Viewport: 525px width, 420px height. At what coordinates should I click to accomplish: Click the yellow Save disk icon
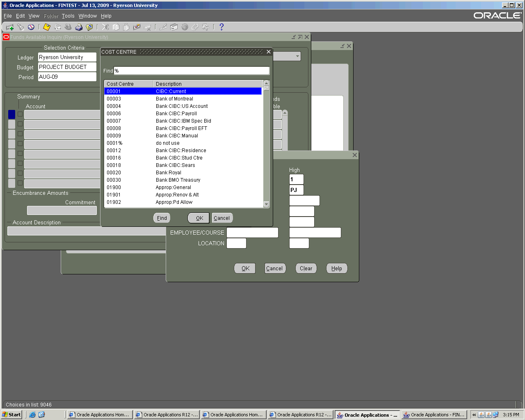[x=47, y=27]
